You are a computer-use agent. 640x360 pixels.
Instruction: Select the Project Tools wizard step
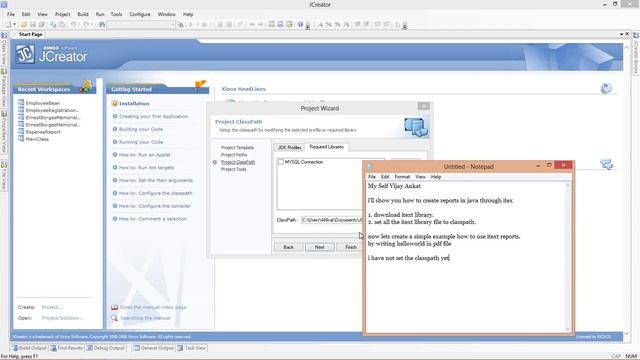pos(233,169)
